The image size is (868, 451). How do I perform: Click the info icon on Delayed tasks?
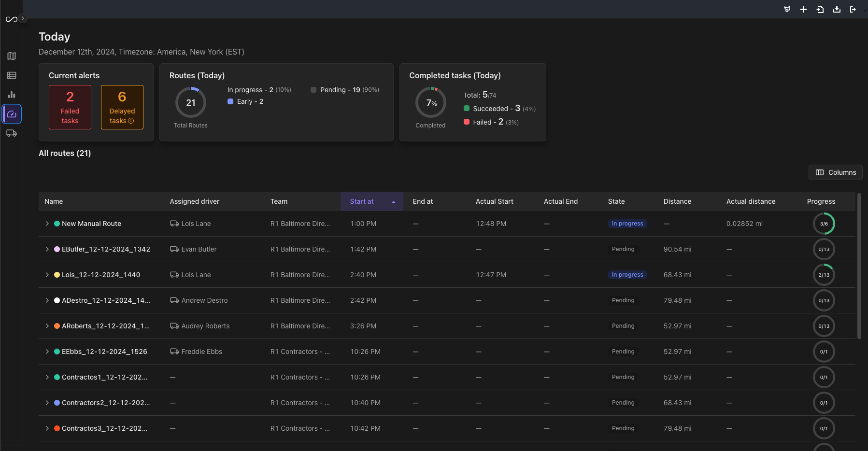(x=131, y=121)
